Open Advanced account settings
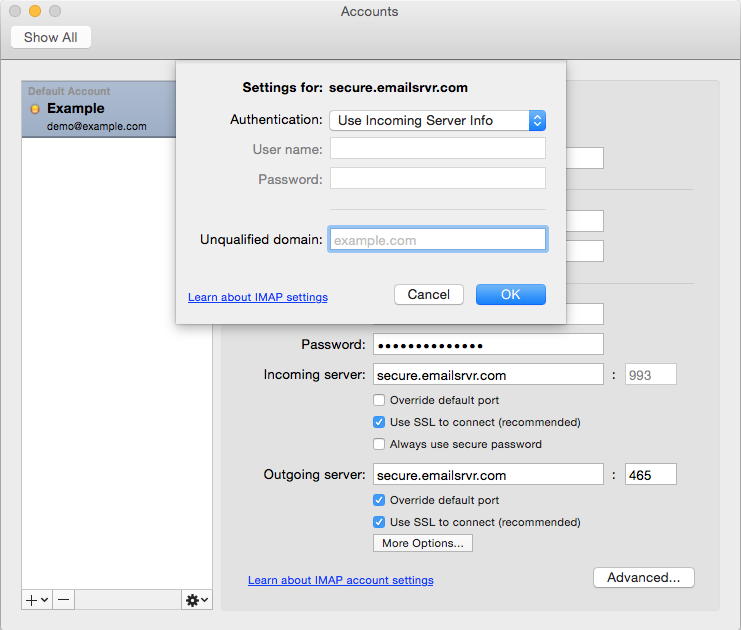The image size is (741, 630). [644, 578]
